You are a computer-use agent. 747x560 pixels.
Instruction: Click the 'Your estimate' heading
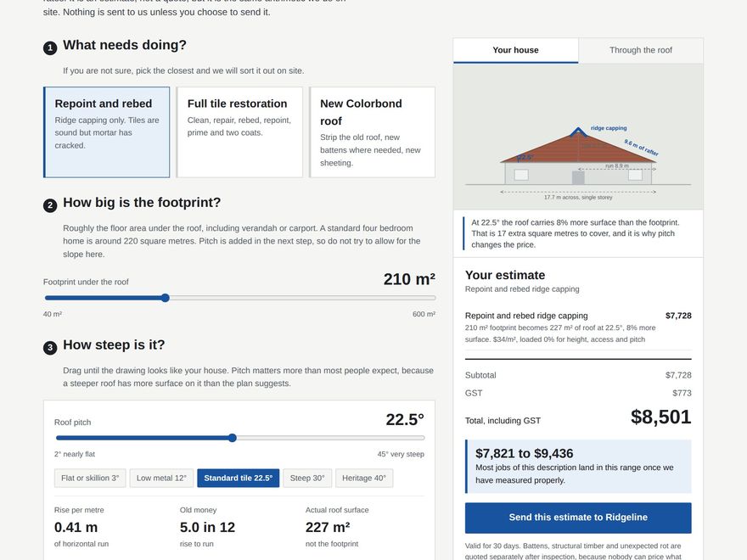click(x=505, y=275)
